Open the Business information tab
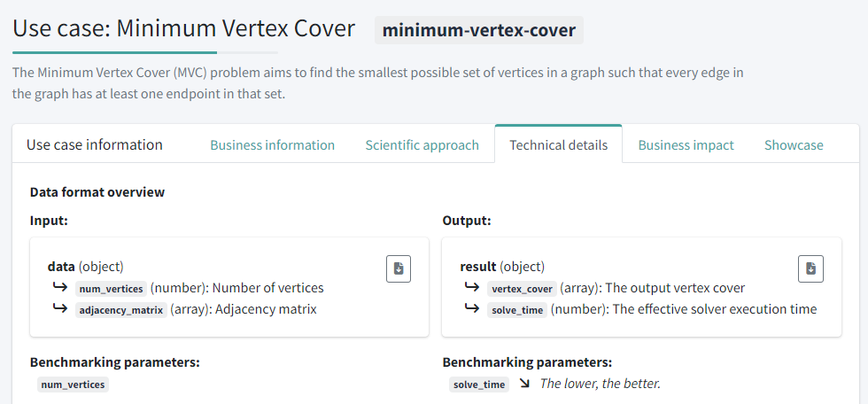Screen dimensions: 868x404 pyautogui.click(x=272, y=145)
